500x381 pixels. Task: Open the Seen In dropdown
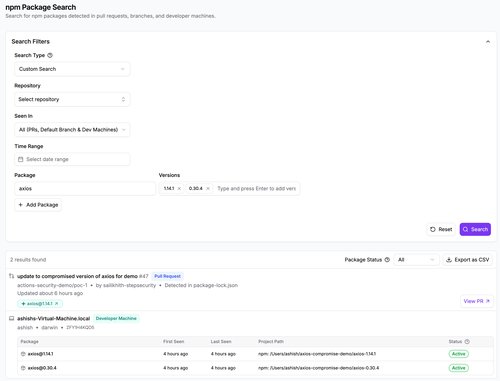click(72, 130)
